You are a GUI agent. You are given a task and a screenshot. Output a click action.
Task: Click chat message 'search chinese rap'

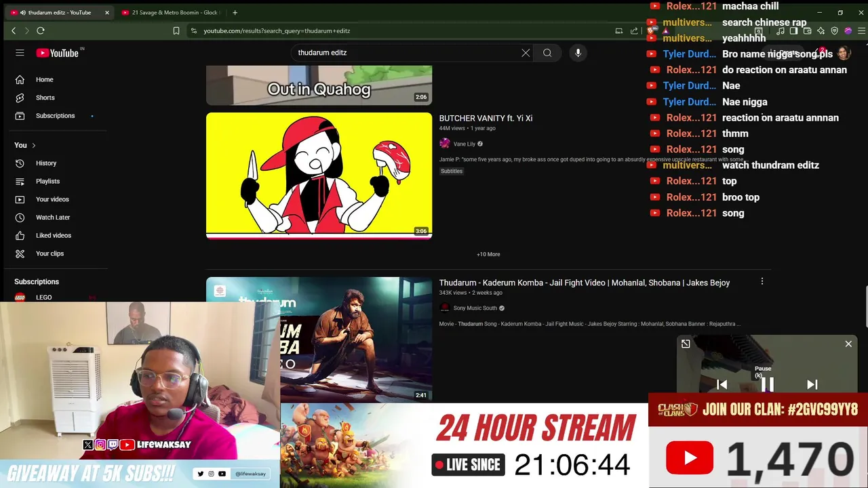(764, 22)
